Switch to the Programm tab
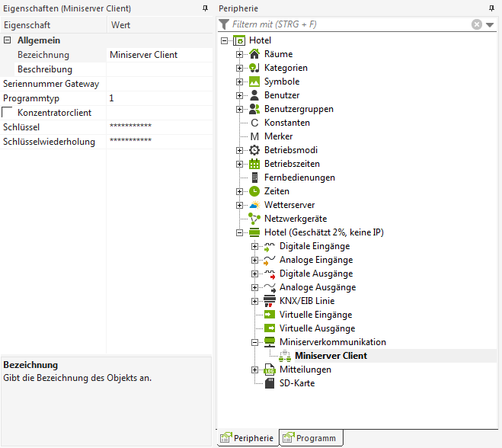The width and height of the screenshot is (502, 448). coord(312,438)
